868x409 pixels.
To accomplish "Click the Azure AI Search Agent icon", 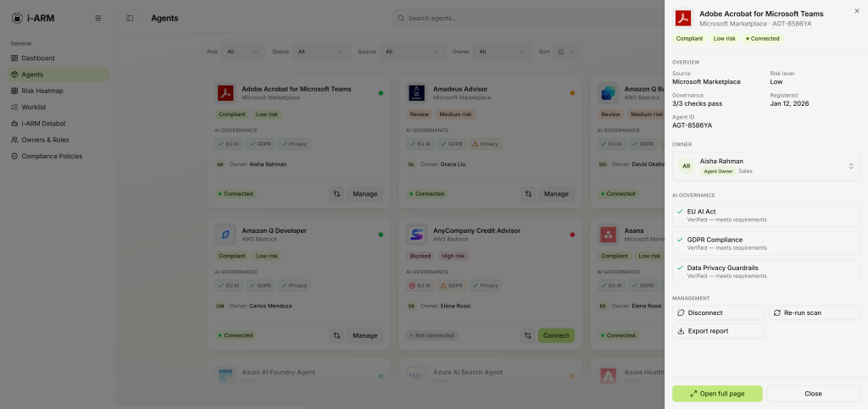I will point(416,376).
